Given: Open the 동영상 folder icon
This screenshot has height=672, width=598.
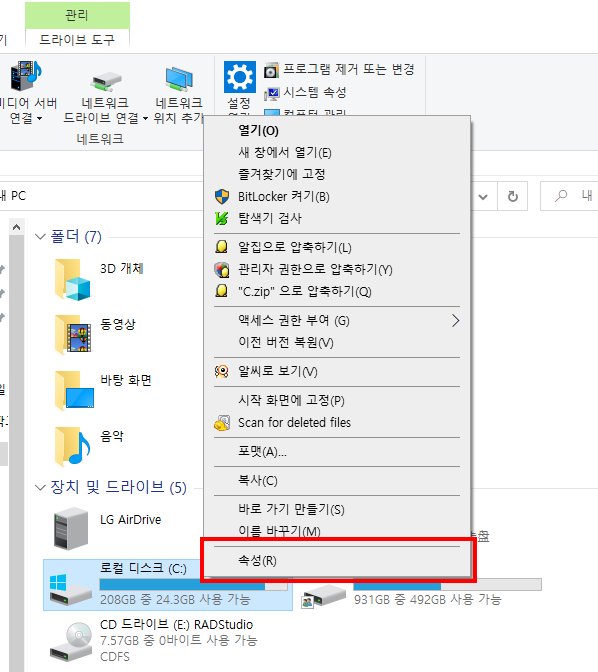Looking at the screenshot, I should (72, 335).
